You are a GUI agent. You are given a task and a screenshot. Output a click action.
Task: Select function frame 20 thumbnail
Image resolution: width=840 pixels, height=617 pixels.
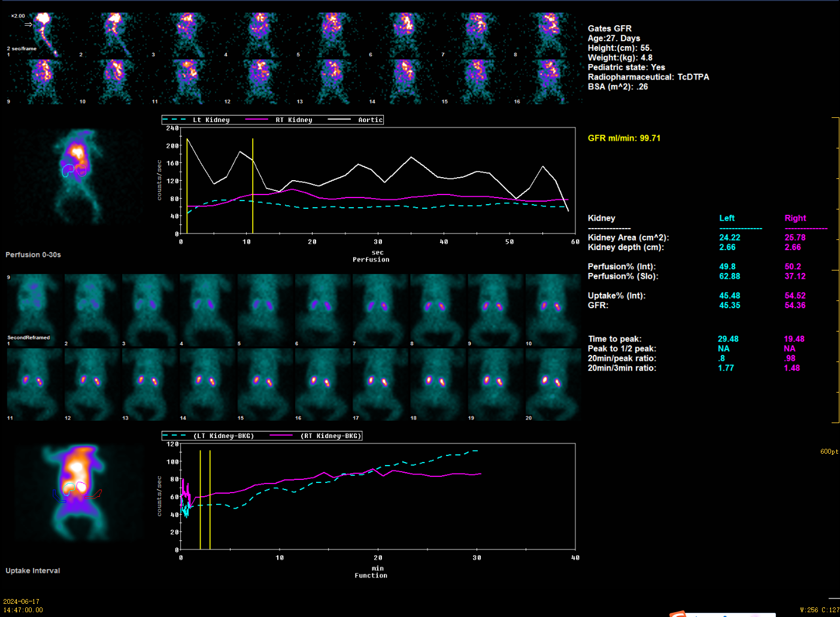[553, 384]
